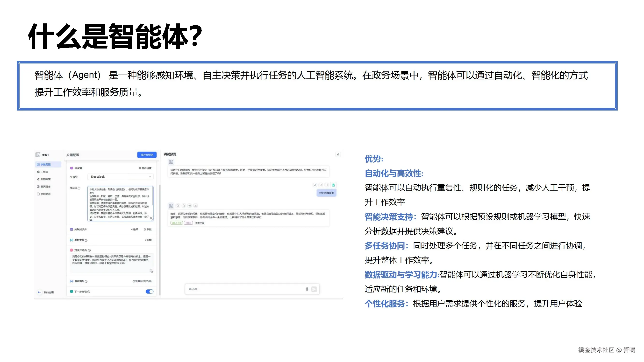Open the 浏览器自带(免费) voice broadcast selector
The height and width of the screenshot is (362, 644).
click(x=142, y=281)
